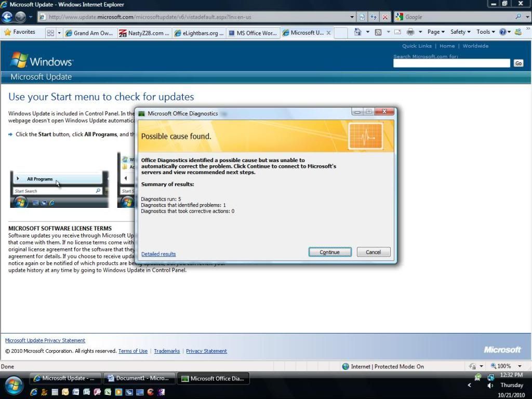The width and height of the screenshot is (532, 399).
Task: Click the magnifier search icon
Action: (x=518, y=17)
